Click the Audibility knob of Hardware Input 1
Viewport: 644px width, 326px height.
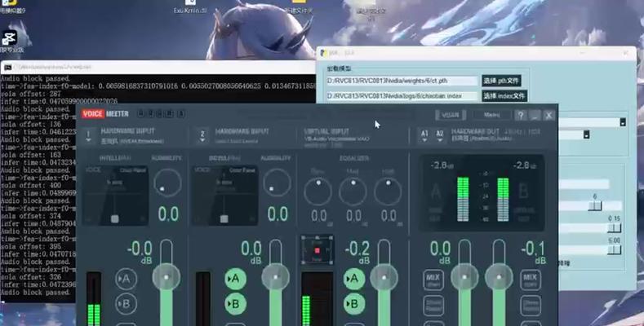167,183
